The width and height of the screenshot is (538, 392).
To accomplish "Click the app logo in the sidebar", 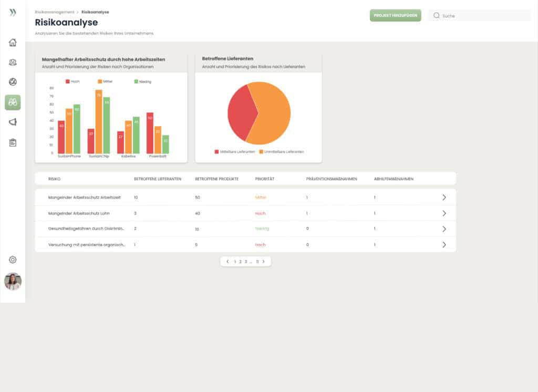I will tap(13, 13).
